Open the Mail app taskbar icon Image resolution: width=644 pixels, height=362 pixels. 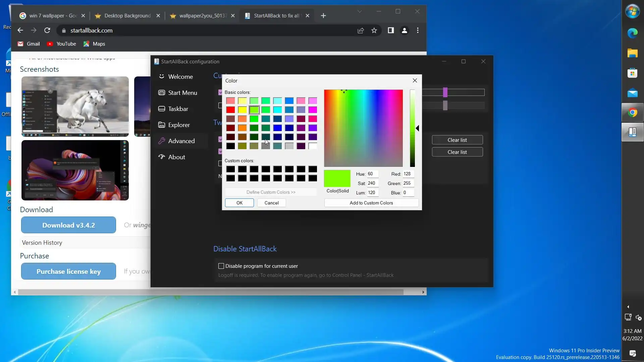tap(632, 93)
